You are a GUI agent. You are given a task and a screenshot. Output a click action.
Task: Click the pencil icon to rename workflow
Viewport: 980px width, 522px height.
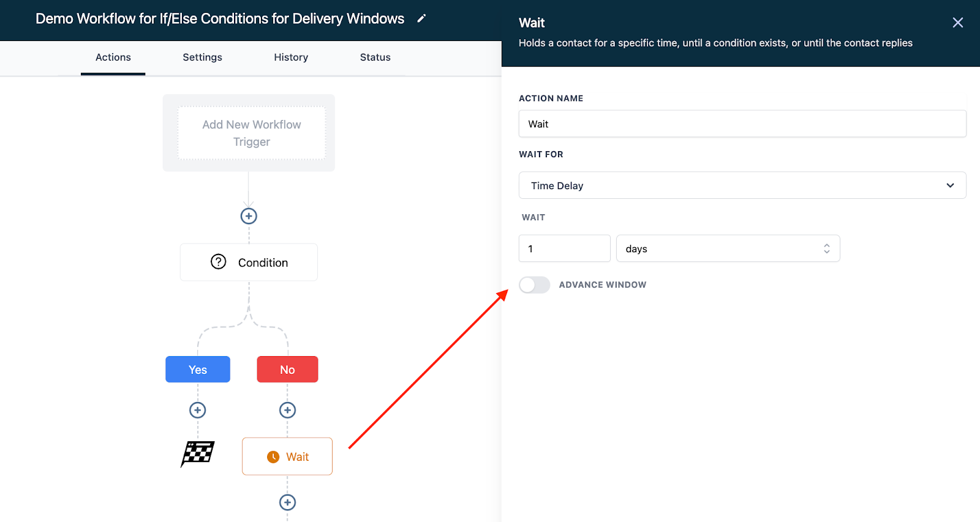pyautogui.click(x=421, y=19)
